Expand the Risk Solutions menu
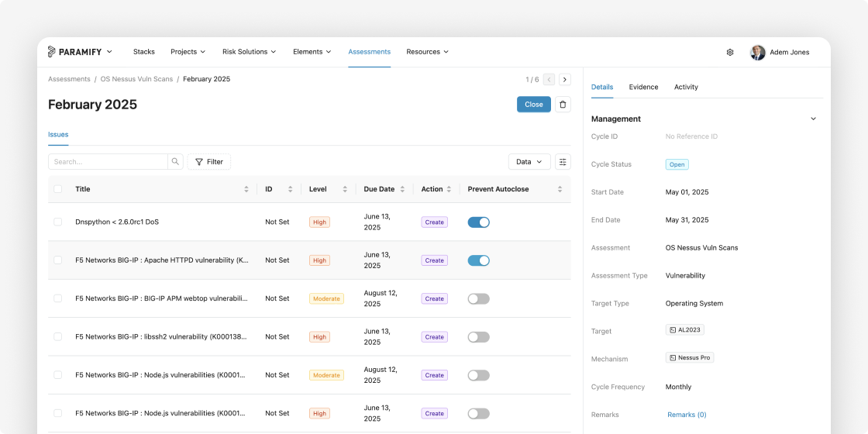The image size is (868, 434). (249, 51)
